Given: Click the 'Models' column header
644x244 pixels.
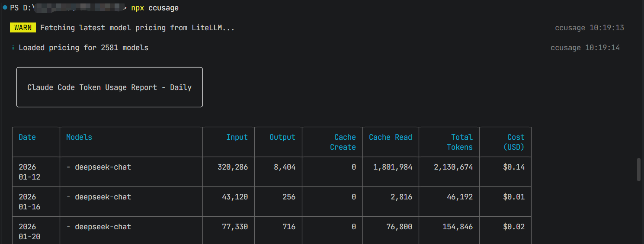Looking at the screenshot, I should [x=79, y=137].
